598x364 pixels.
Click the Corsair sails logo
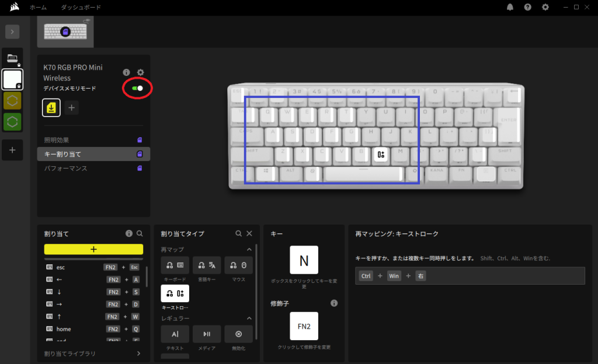[15, 7]
